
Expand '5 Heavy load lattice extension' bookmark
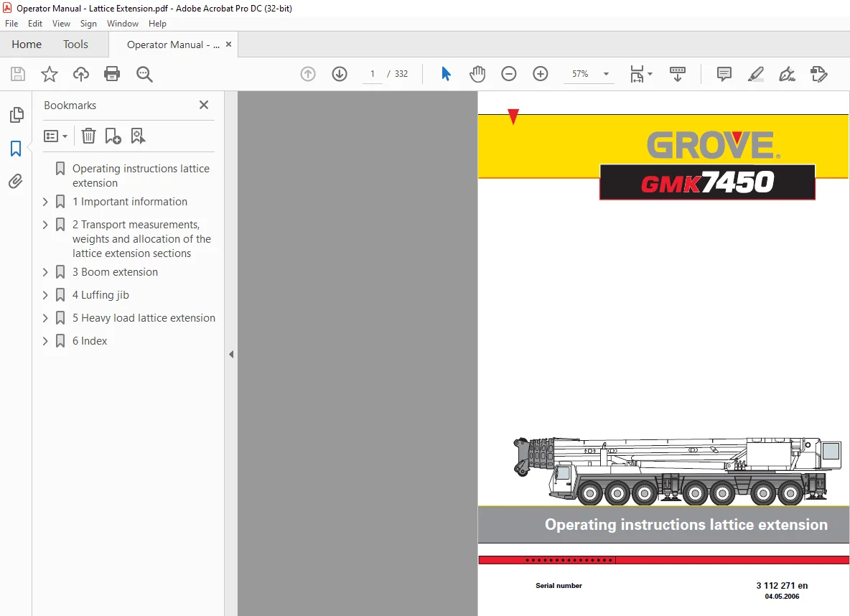(x=45, y=318)
